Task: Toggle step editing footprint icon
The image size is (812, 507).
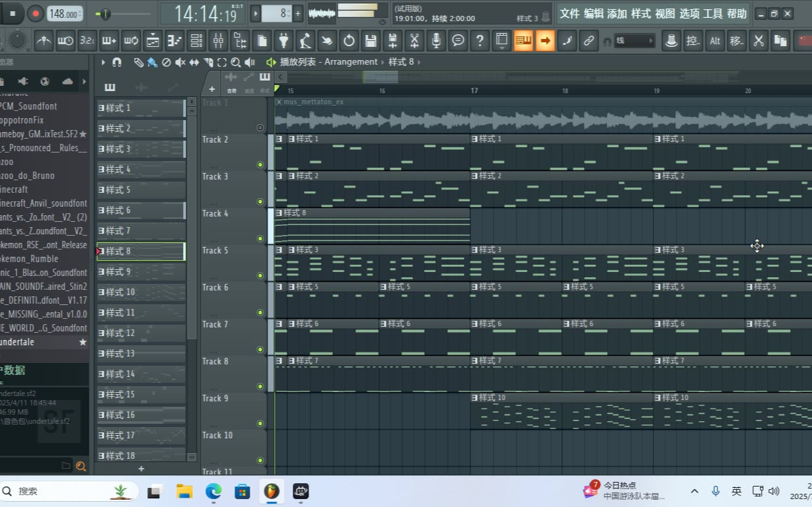Action: [x=567, y=41]
